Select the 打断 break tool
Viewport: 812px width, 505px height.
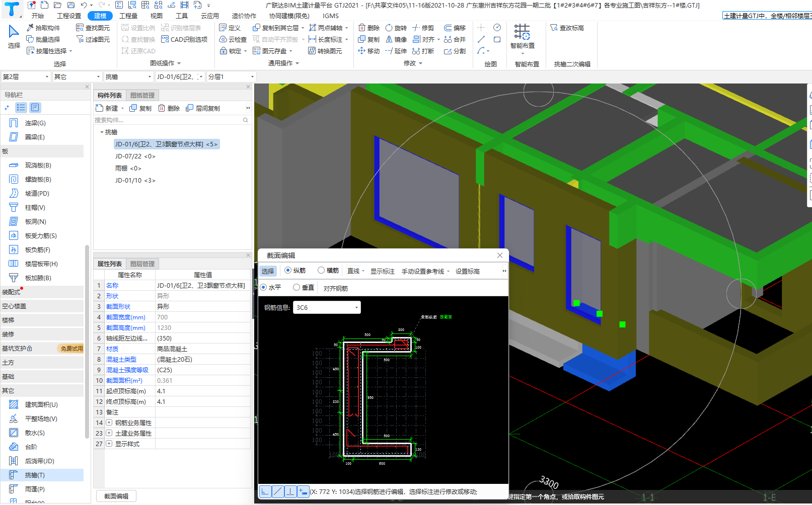point(423,51)
